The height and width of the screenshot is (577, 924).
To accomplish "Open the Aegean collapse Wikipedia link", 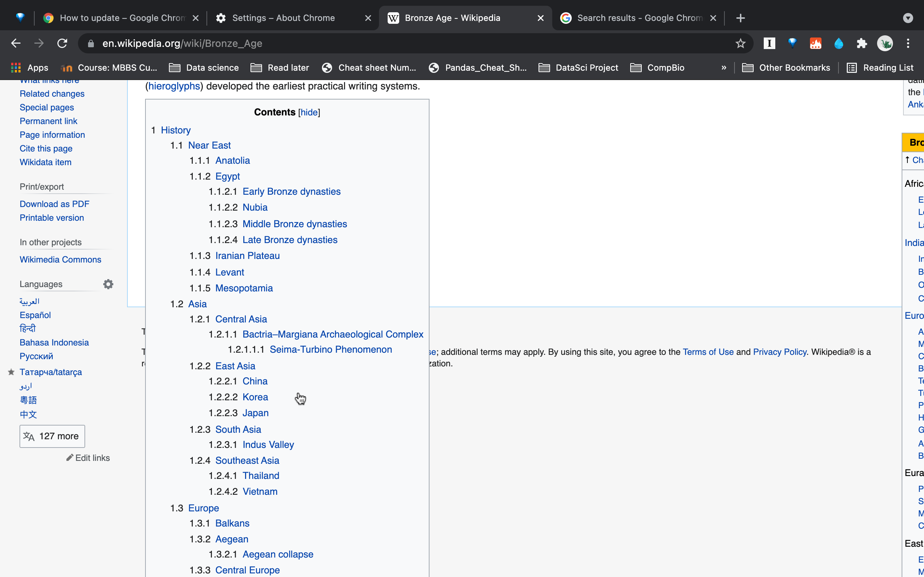I will [x=278, y=554].
